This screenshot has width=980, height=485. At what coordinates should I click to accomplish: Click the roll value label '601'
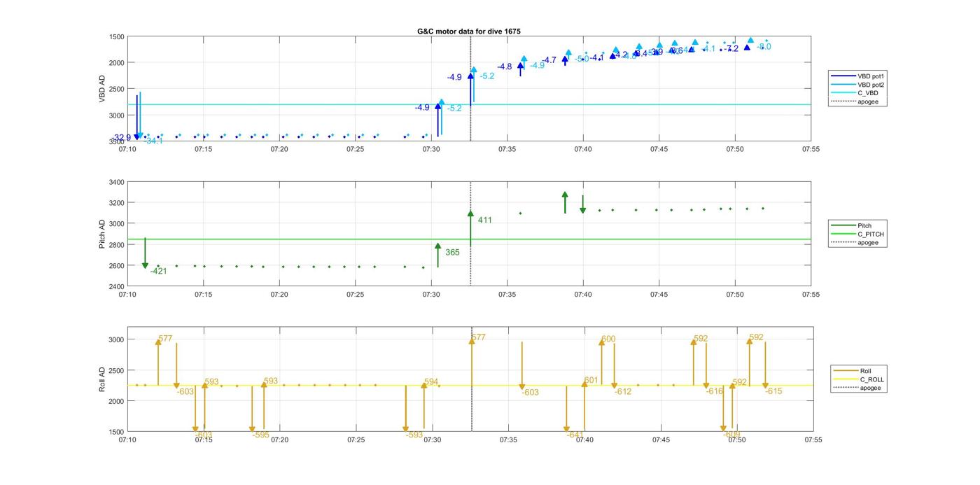[591, 380]
